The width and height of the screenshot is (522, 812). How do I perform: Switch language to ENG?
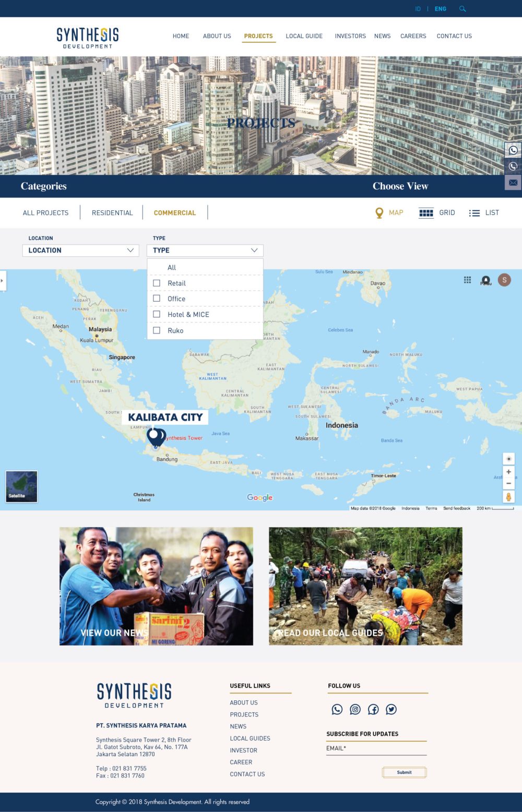click(x=441, y=9)
